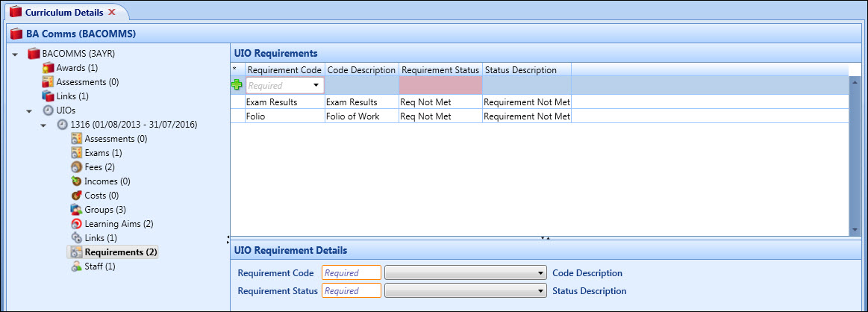Open Awards (1) in the tree
This screenshot has height=312, width=868.
[x=77, y=68]
